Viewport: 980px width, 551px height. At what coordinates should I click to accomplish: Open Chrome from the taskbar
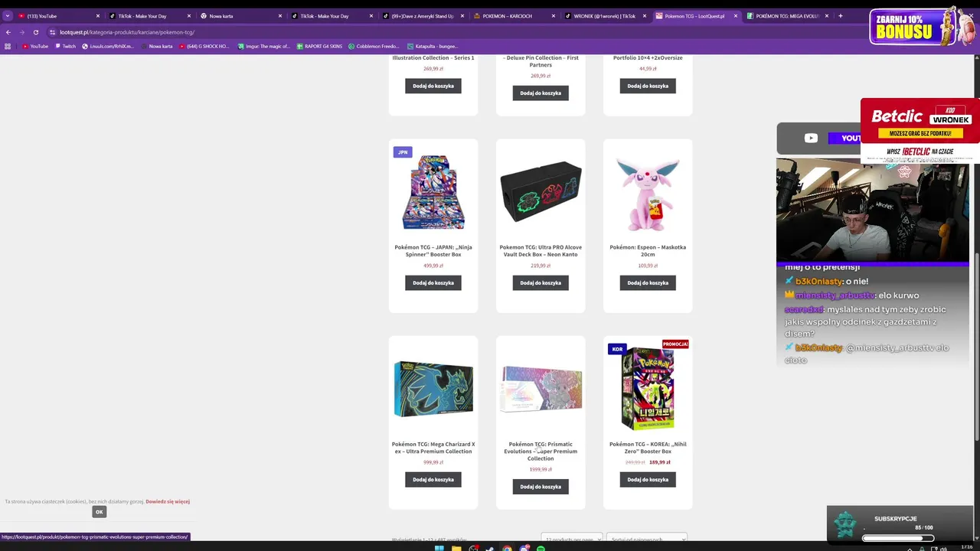pyautogui.click(x=507, y=548)
